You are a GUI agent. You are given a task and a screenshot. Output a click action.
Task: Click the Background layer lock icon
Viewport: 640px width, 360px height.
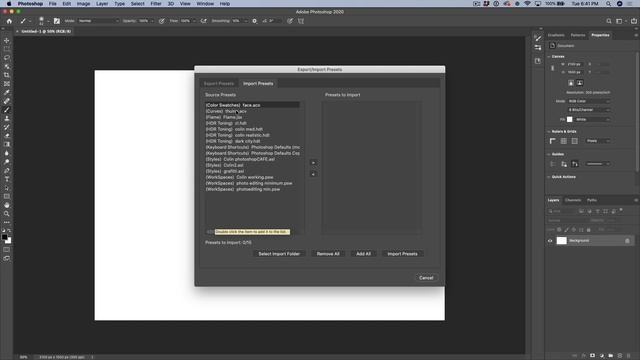point(627,241)
